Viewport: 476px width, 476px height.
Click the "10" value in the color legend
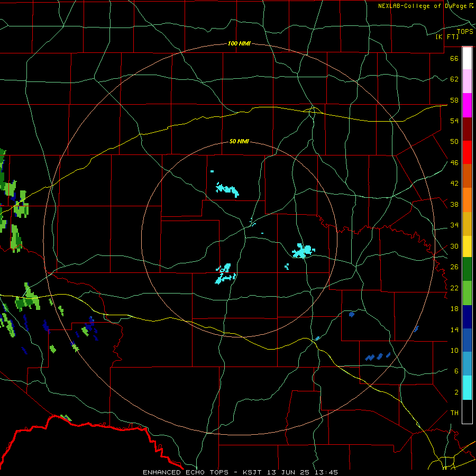[x=454, y=350]
